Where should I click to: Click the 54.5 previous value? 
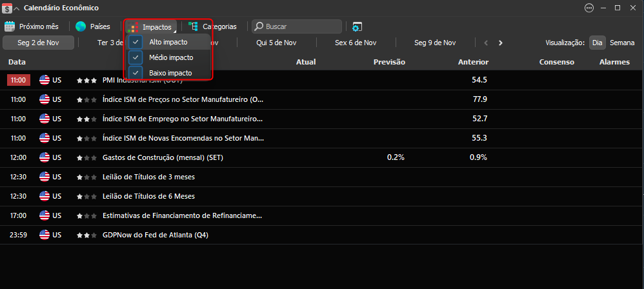[479, 80]
